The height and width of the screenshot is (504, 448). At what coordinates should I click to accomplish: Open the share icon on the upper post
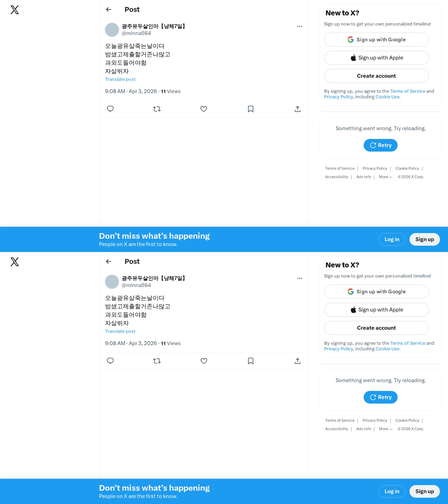click(x=297, y=109)
